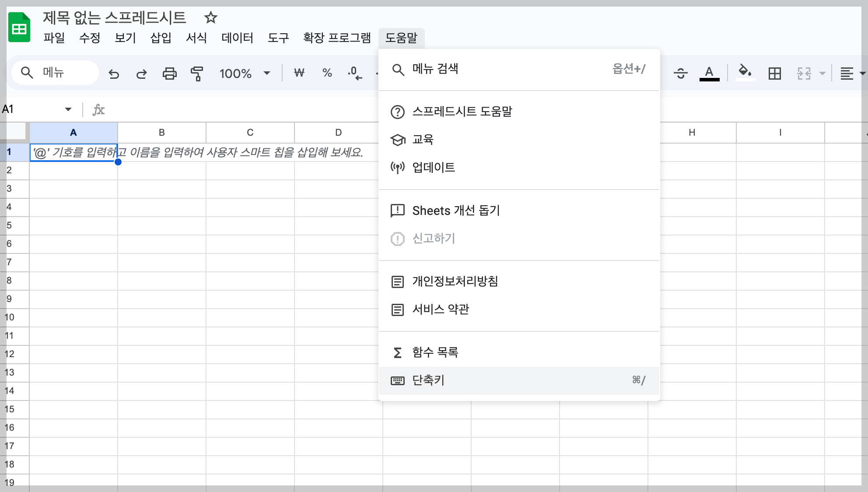Click the undo arrow icon

(x=114, y=74)
